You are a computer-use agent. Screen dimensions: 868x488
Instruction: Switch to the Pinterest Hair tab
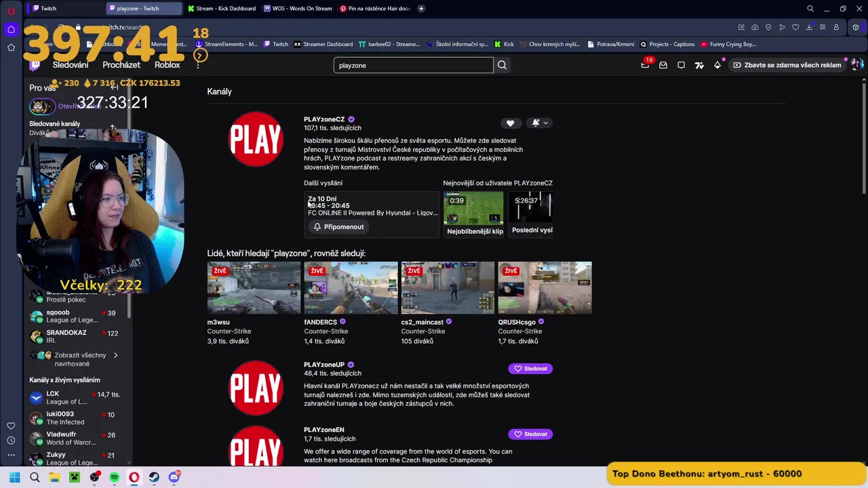coord(374,9)
